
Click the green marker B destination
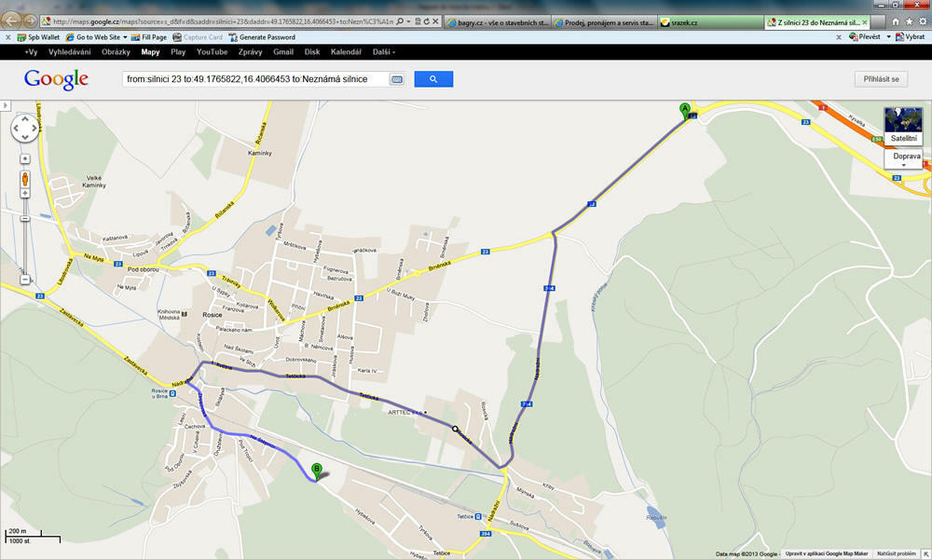[317, 471]
